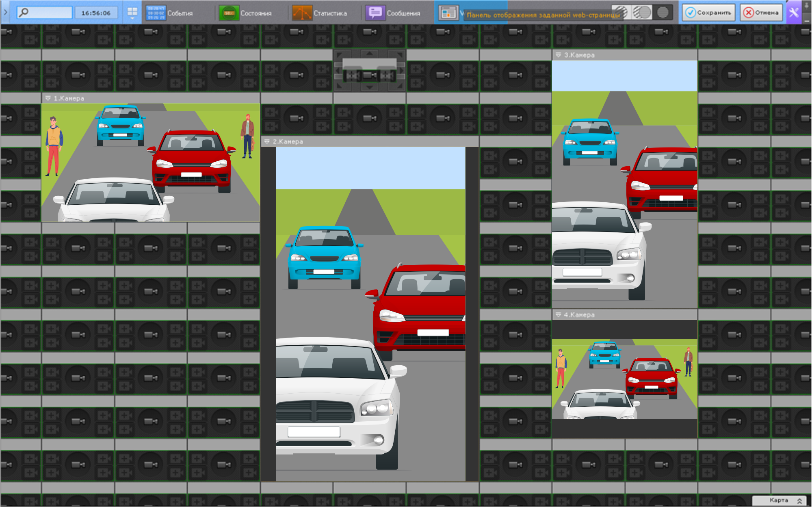Expand cell toward the bottom-left corner arrow

339,87
